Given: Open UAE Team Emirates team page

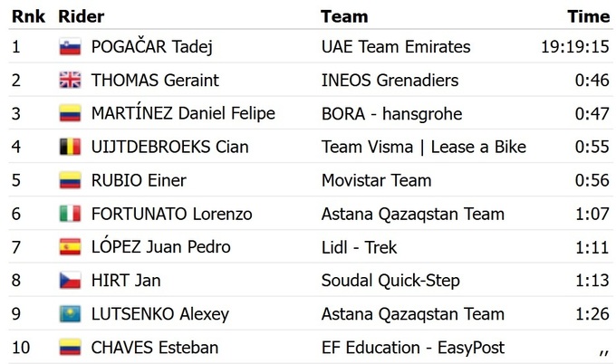Looking at the screenshot, I should [396, 47].
